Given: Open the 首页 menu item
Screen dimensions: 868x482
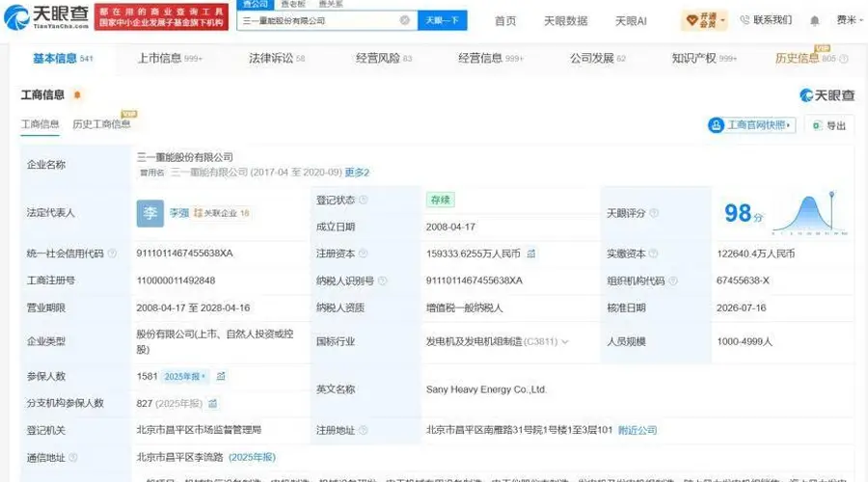Looking at the screenshot, I should [504, 21].
